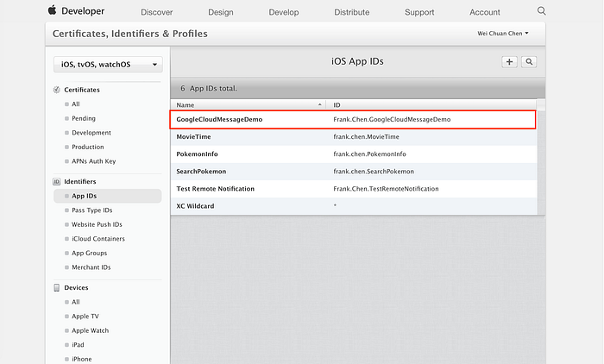Select Pass Type IDs
Image resolution: width=604 pixels, height=364 pixels.
coord(92,210)
